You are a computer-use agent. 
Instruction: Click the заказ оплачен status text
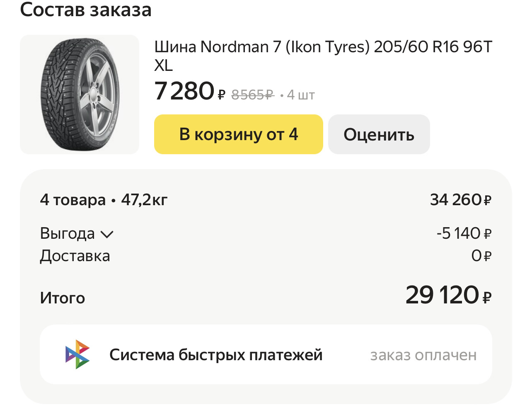(423, 355)
